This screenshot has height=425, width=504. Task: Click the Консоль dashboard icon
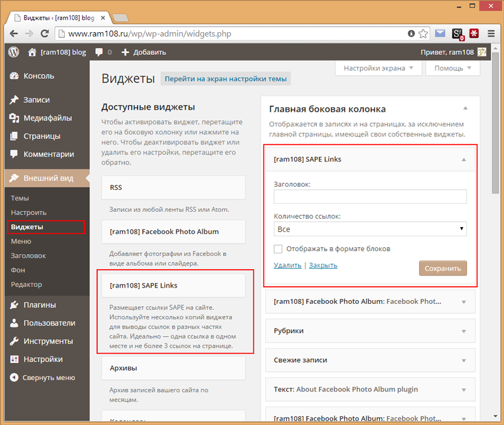[14, 76]
